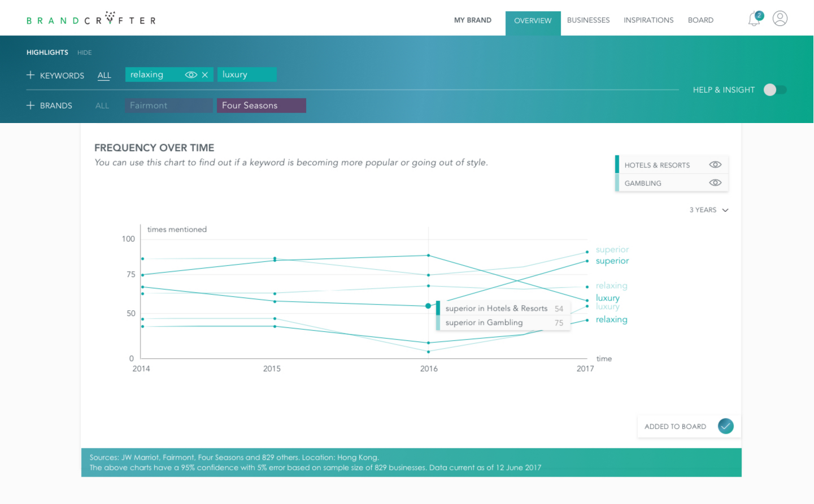This screenshot has height=504, width=814.
Task: Open the user profile icon
Action: click(780, 19)
